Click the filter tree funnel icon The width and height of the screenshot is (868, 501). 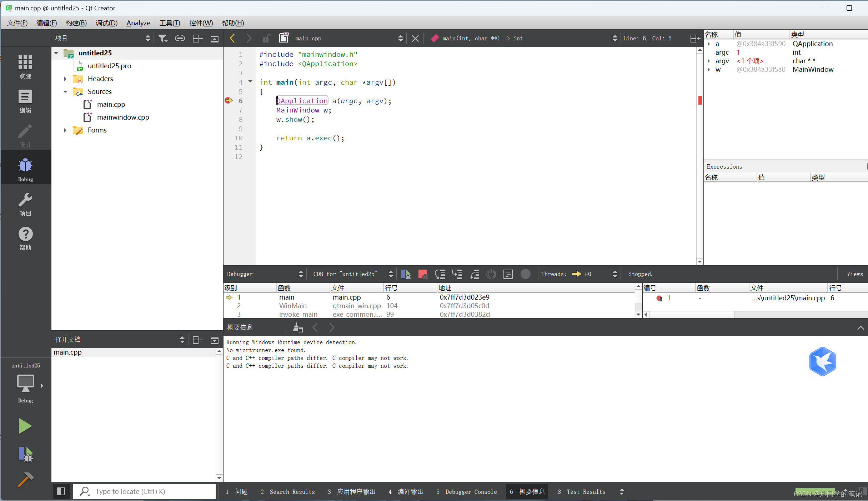pyautogui.click(x=162, y=38)
